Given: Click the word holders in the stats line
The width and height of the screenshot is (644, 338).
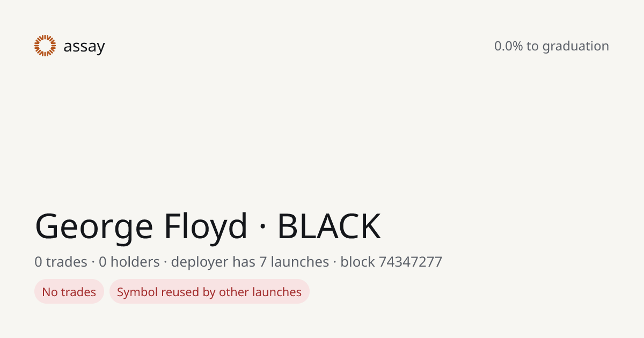Looking at the screenshot, I should [x=135, y=262].
